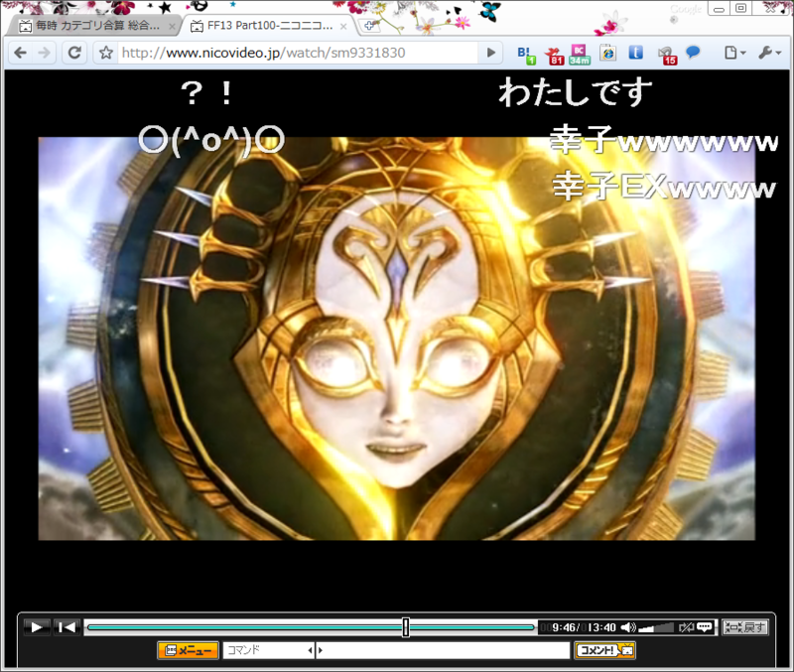Screen dimensions: 794x672
Task: Open the BC extension showing 34m
Action: (x=580, y=55)
